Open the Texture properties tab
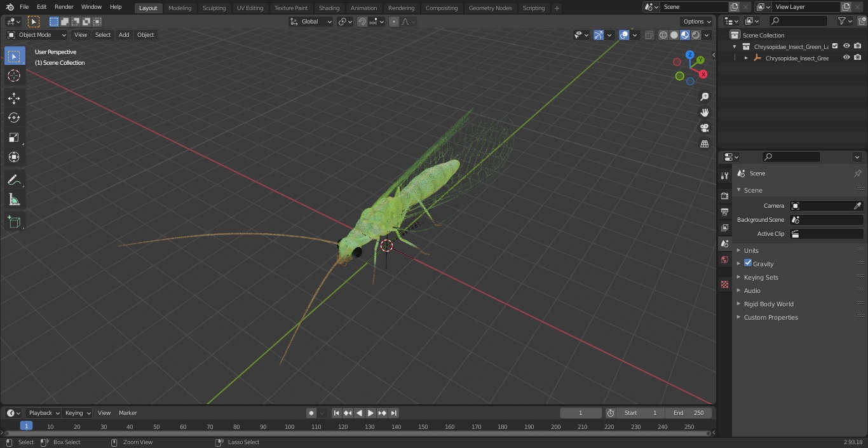 (x=724, y=284)
